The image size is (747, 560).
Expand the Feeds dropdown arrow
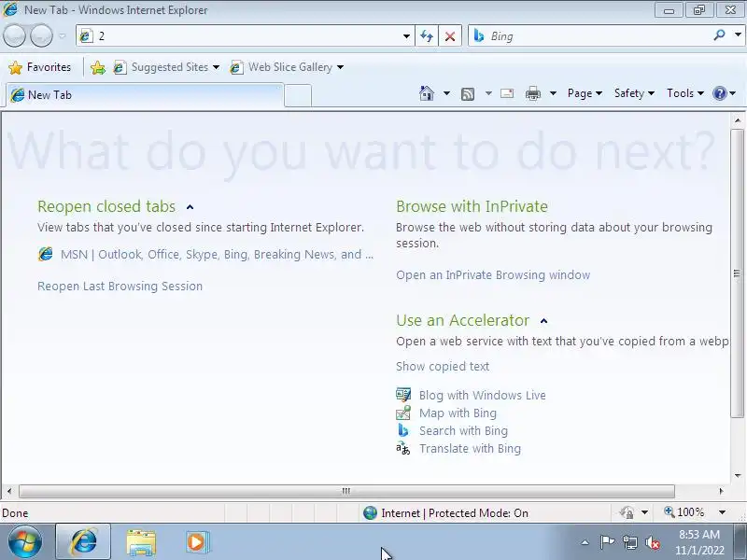(488, 93)
